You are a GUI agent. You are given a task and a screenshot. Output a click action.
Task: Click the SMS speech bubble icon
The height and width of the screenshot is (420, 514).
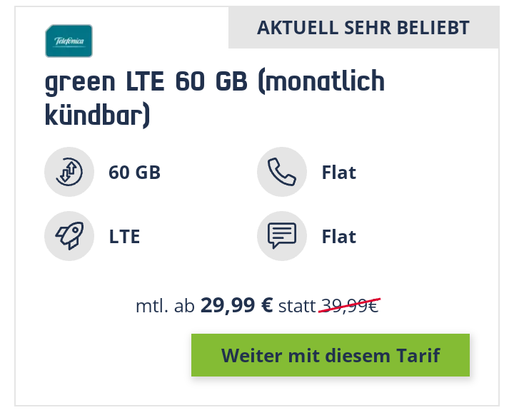(282, 236)
